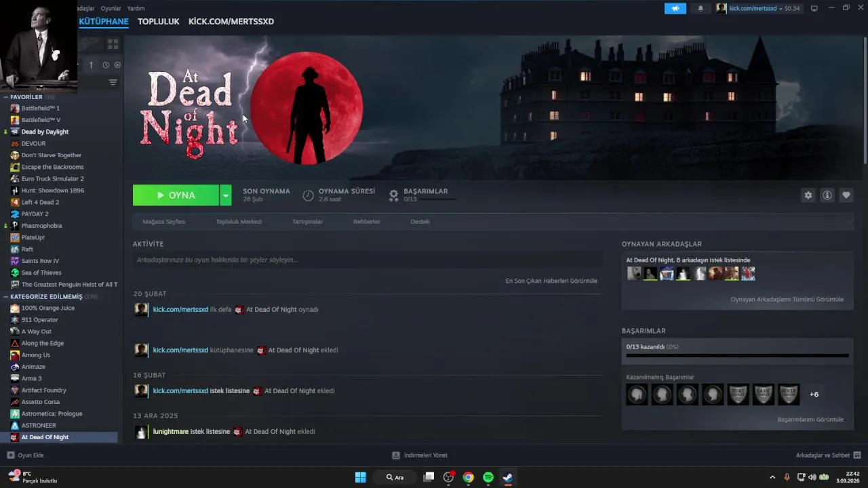
Task: Select the Phasmophobia game icon
Action: click(15, 226)
